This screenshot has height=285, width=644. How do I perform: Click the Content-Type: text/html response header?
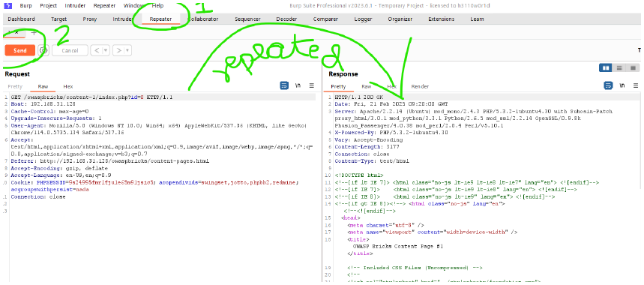click(372, 161)
